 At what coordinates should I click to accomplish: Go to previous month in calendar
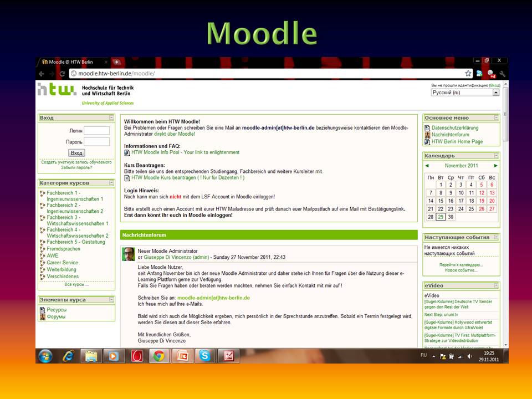427,166
